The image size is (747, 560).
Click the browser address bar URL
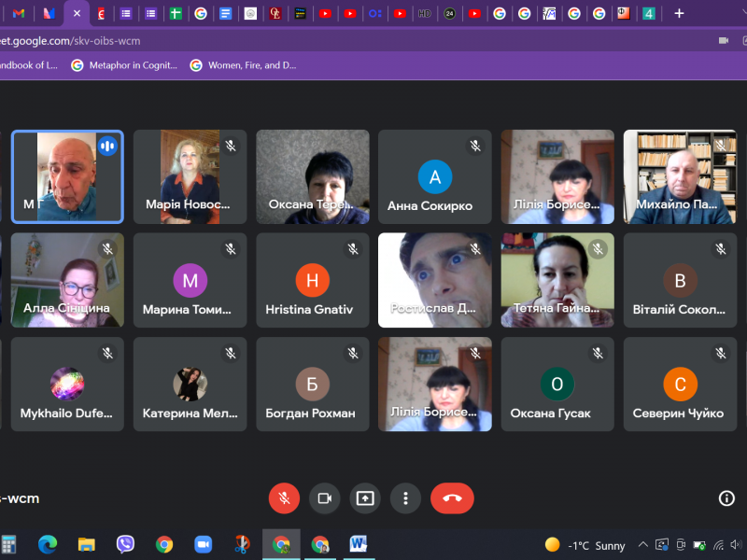75,41
